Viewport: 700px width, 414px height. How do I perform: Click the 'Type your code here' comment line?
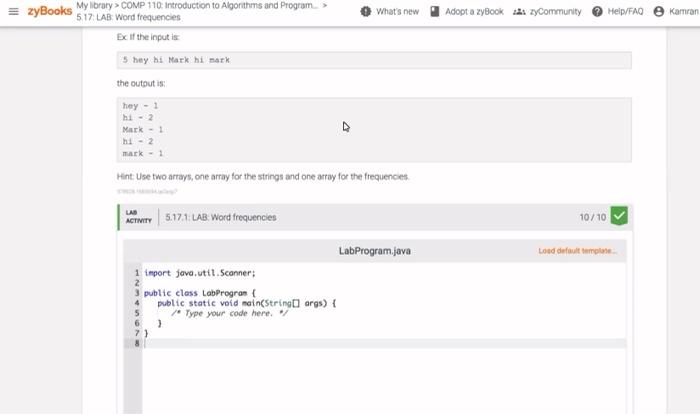coord(229,314)
